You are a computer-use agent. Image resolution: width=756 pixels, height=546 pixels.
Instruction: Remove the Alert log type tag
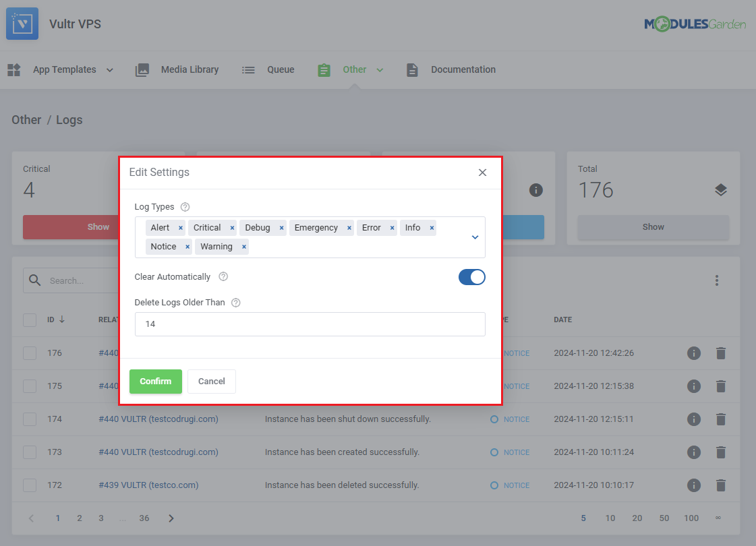[x=181, y=228]
